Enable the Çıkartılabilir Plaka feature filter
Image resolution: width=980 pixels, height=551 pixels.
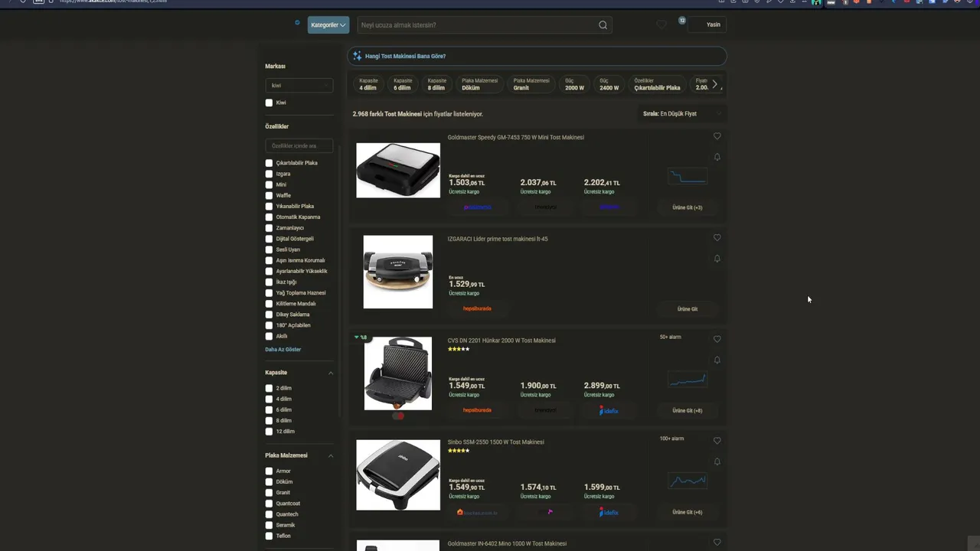pos(269,163)
